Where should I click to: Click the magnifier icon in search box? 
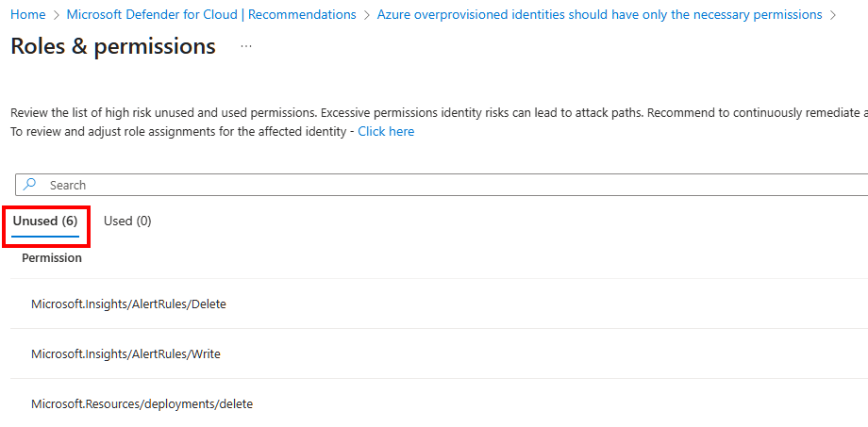(x=30, y=185)
